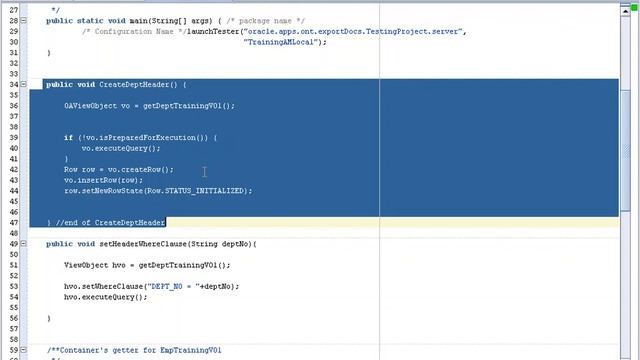
Task: Click line number 42 in gutter
Action: [13, 169]
